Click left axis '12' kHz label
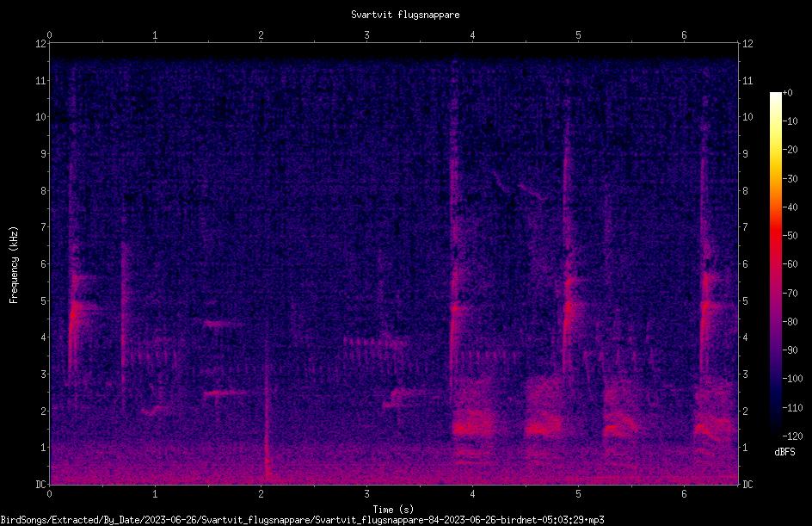Viewport: 812px width, 526px height. coord(41,44)
